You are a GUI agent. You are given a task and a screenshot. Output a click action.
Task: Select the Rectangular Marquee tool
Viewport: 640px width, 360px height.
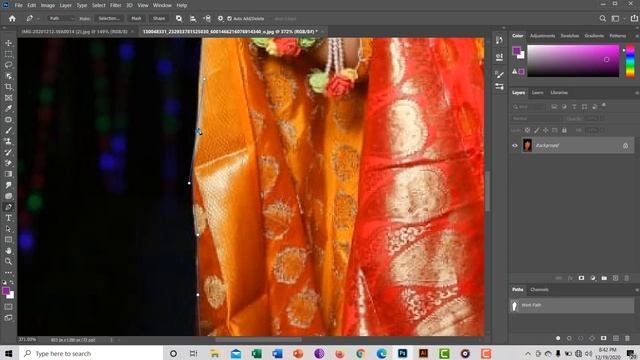point(8,54)
